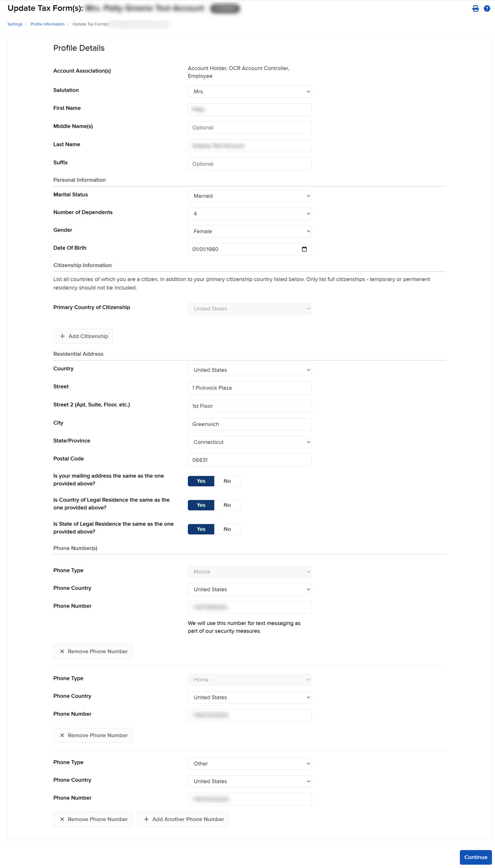The image size is (495, 868).
Task: Open the Date Of Birth calendar picker icon
Action: pyautogui.click(x=304, y=249)
